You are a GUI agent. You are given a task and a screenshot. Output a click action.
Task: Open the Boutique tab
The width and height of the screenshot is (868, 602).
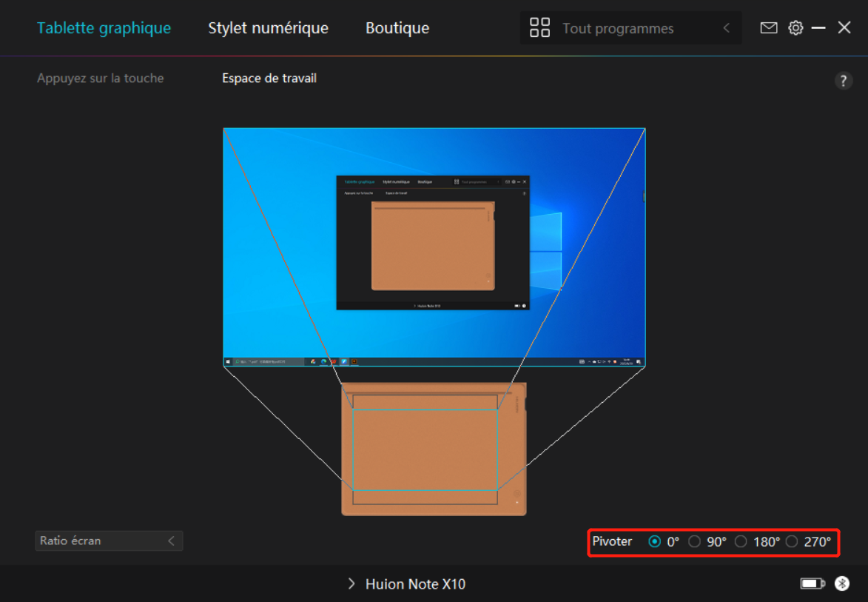397,28
